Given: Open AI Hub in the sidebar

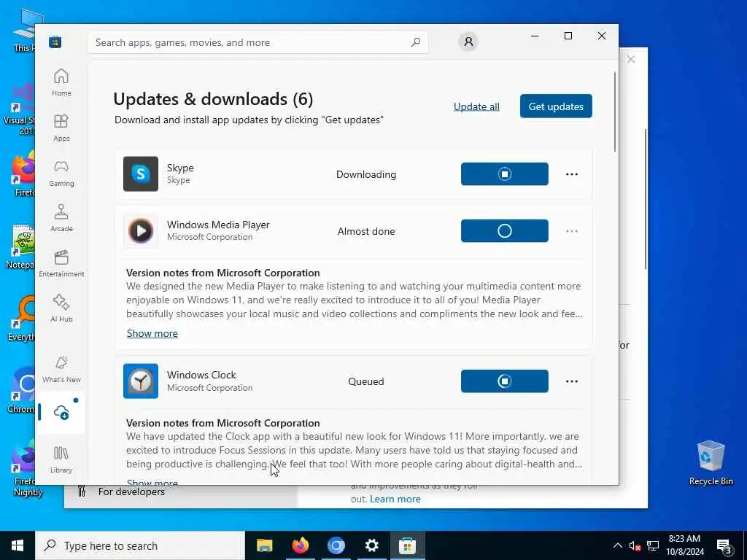Looking at the screenshot, I should click(61, 308).
